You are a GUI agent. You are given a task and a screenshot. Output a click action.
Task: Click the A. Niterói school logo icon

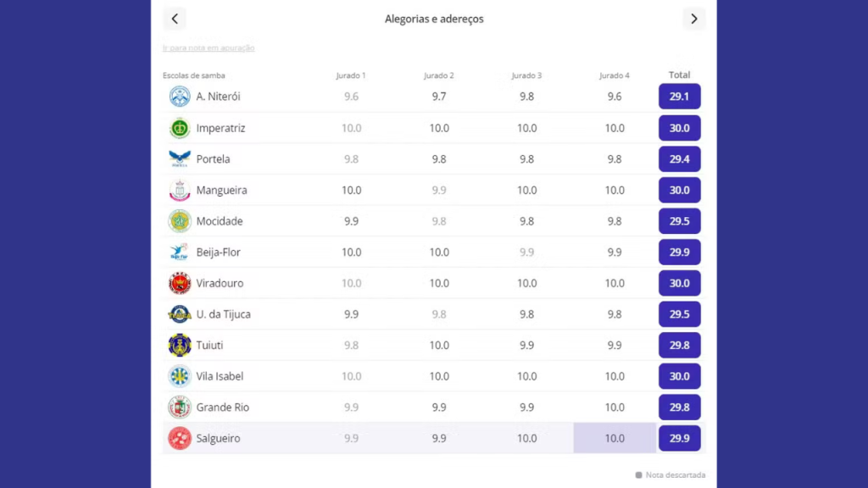pyautogui.click(x=180, y=97)
